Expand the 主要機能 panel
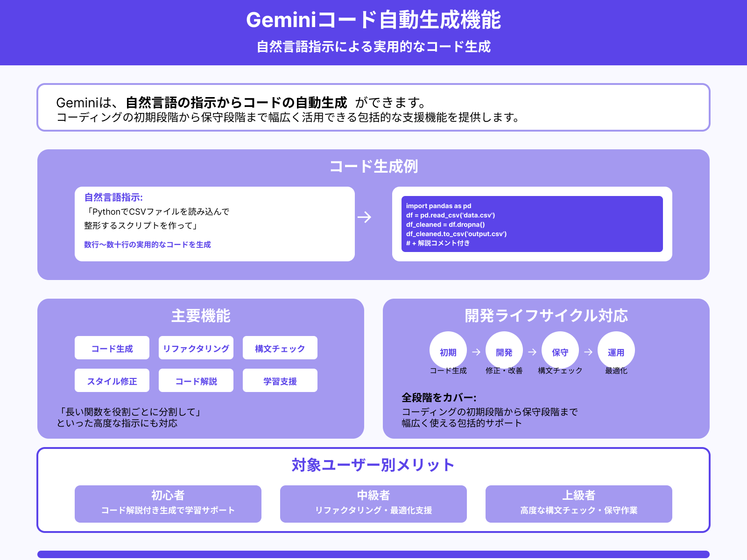Image resolution: width=747 pixels, height=560 pixels. click(202, 315)
